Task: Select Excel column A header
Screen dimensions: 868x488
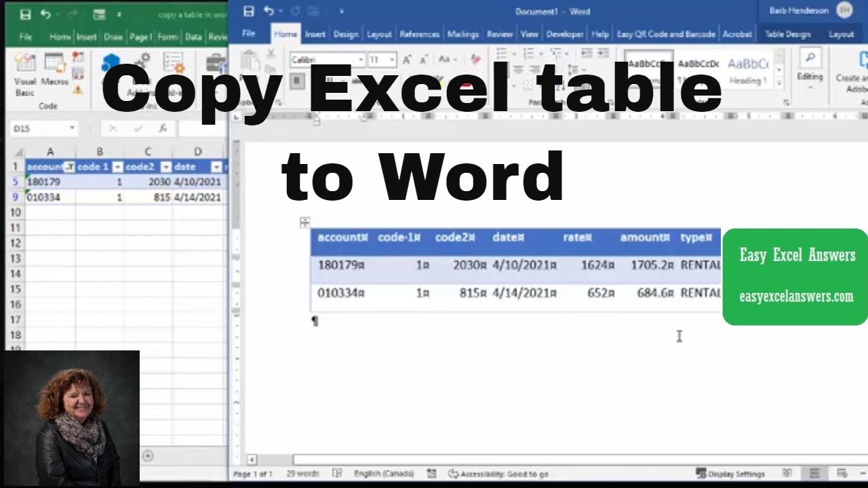Action: 50,152
